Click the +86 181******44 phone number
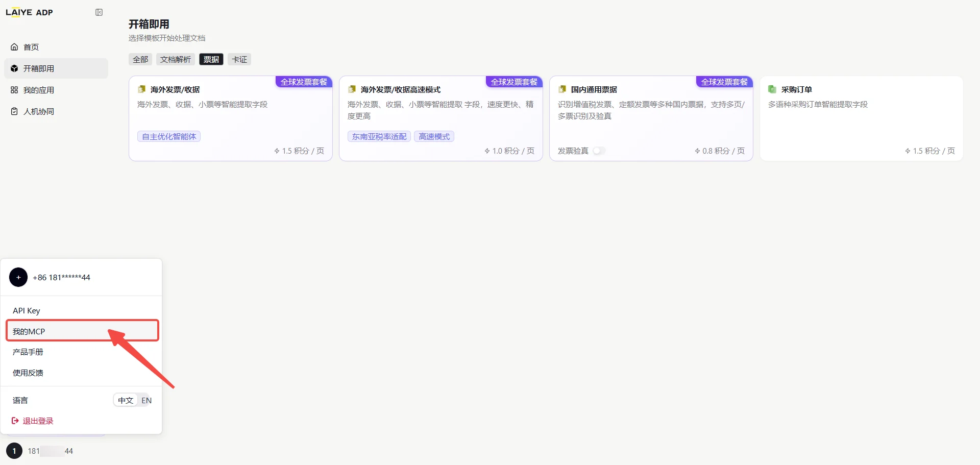 pyautogui.click(x=61, y=277)
